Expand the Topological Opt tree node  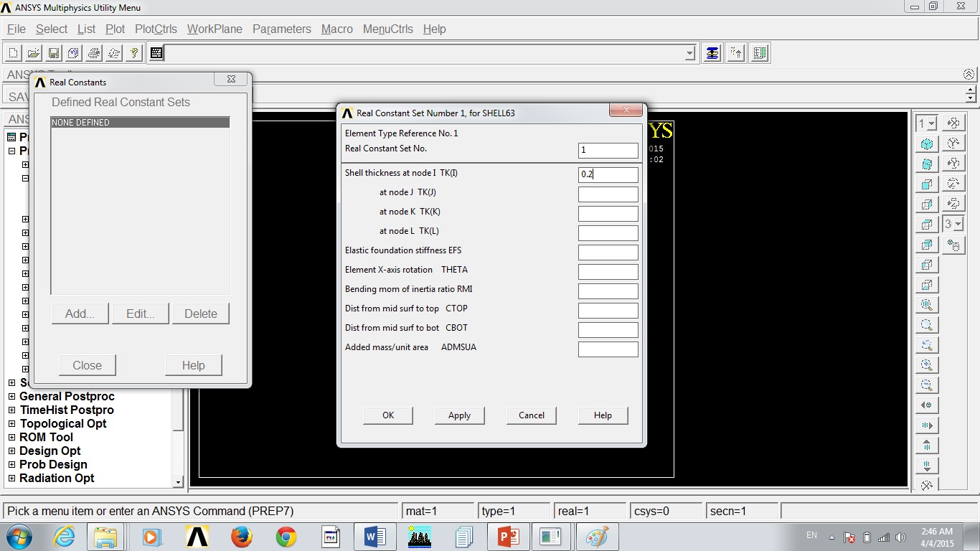tap(12, 424)
